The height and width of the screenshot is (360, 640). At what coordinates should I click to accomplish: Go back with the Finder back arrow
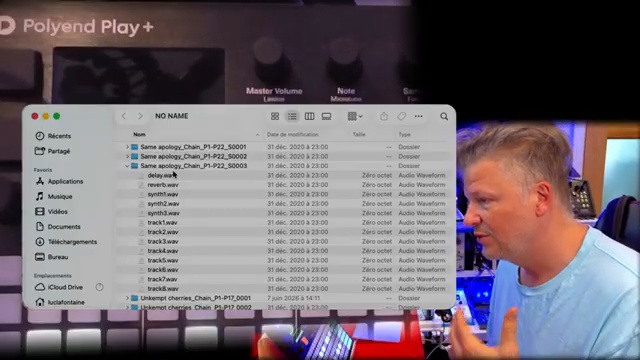pyautogui.click(x=124, y=116)
